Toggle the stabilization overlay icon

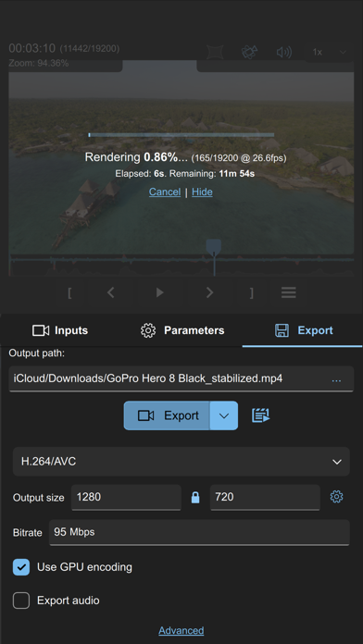(215, 52)
